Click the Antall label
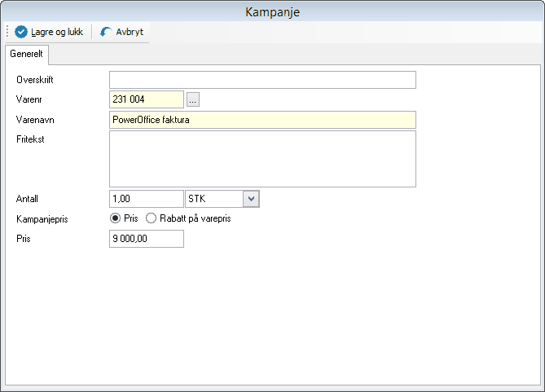545x392 pixels. click(x=27, y=199)
